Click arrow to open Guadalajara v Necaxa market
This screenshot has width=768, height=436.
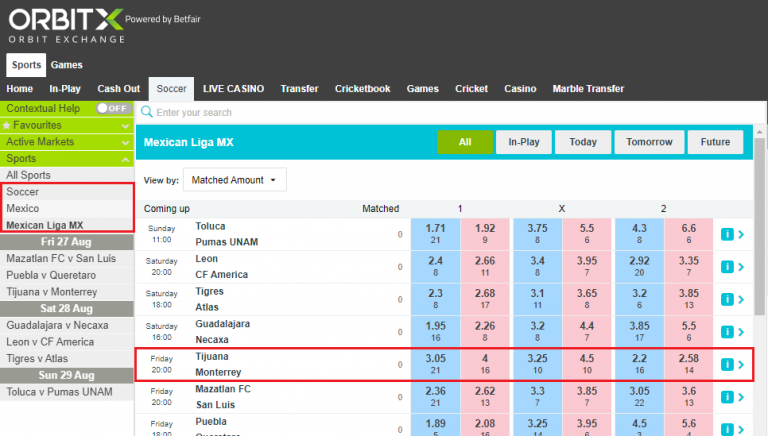point(741,332)
